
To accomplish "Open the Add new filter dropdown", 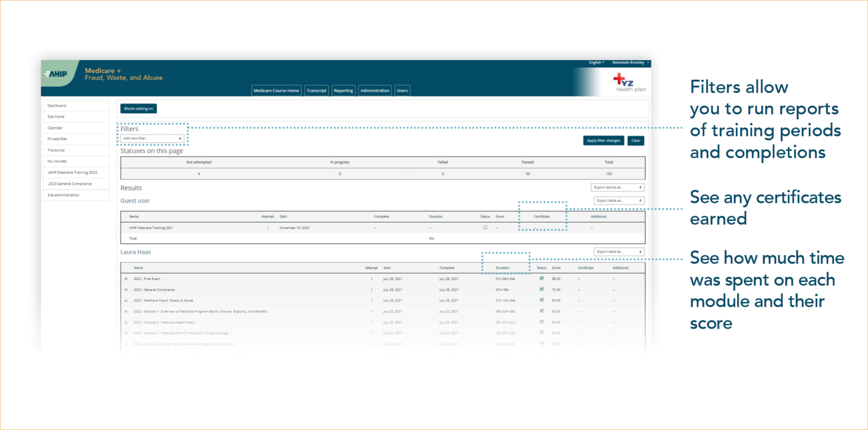I will click(x=152, y=139).
